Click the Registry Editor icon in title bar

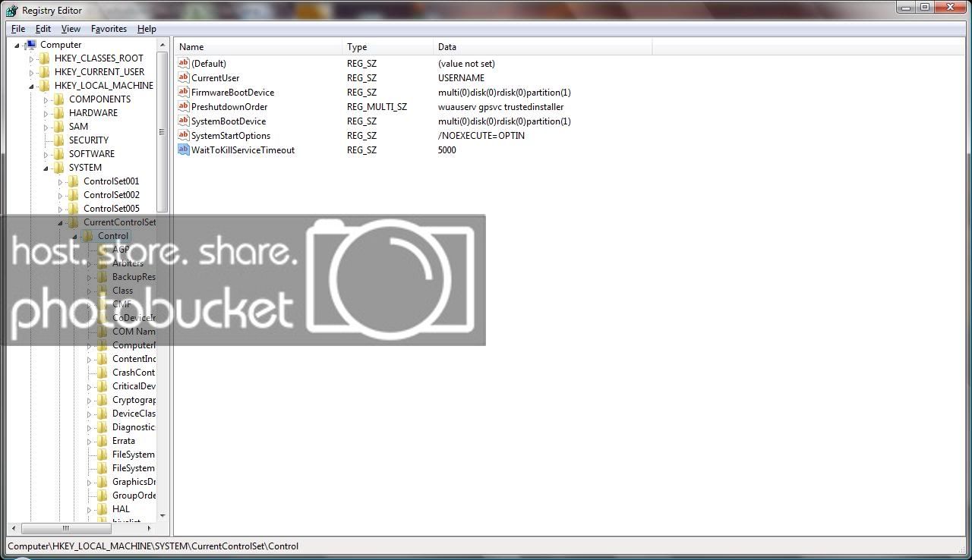coord(11,10)
